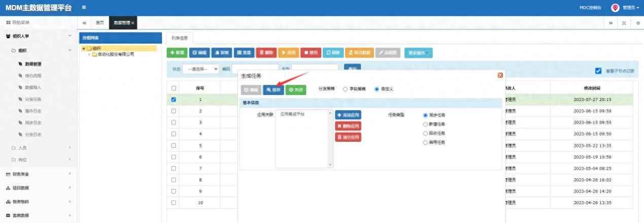Click the blue 保存 button in dialog
The height and width of the screenshot is (223, 644).
click(273, 89)
